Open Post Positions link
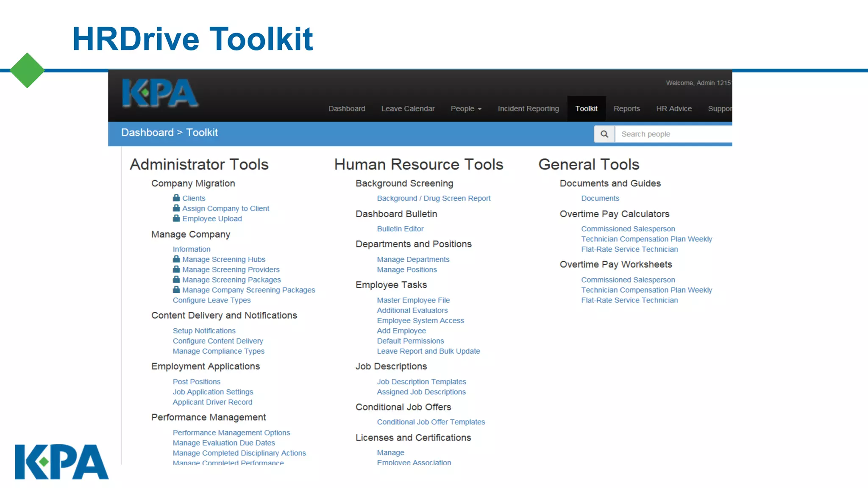Screen dimensions: 868x488 tap(197, 381)
